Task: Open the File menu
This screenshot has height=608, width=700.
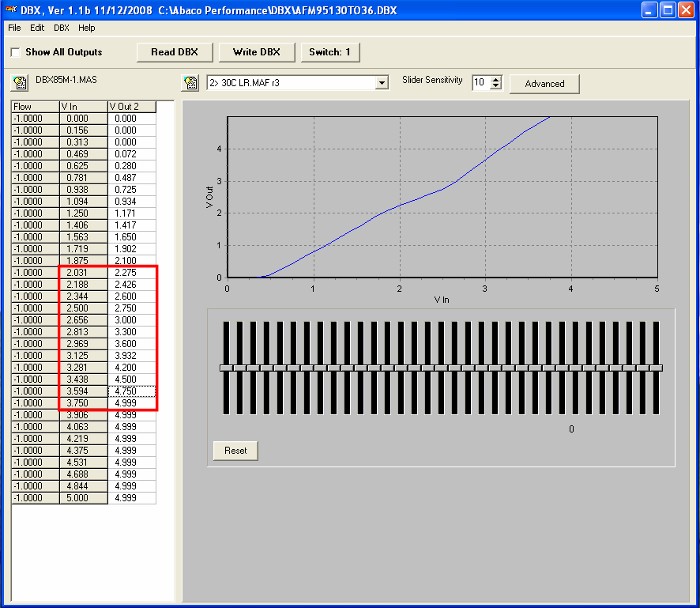Action: point(14,28)
